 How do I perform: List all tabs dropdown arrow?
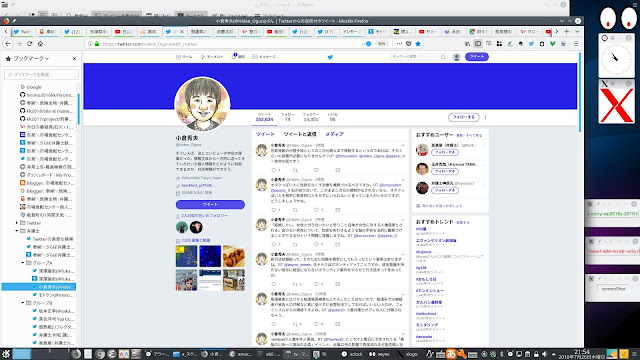pyautogui.click(x=577, y=31)
